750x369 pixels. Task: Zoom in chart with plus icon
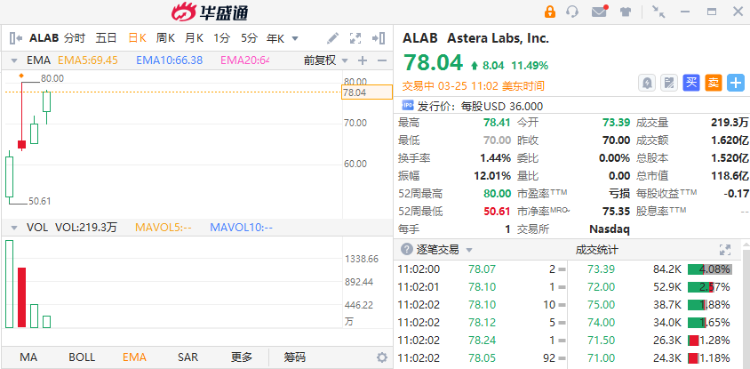click(x=363, y=60)
